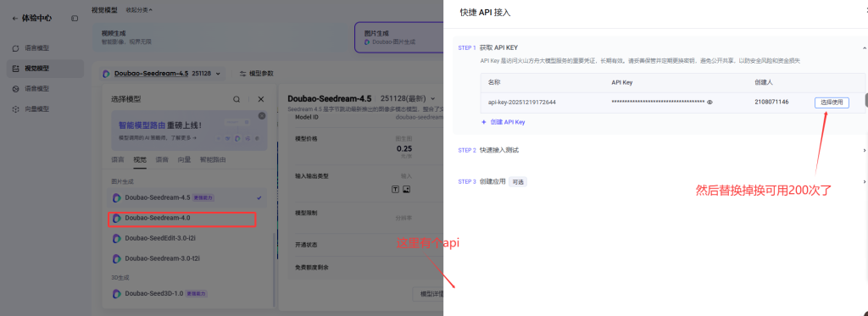Collapse the sidebar with panel icon

click(75, 19)
